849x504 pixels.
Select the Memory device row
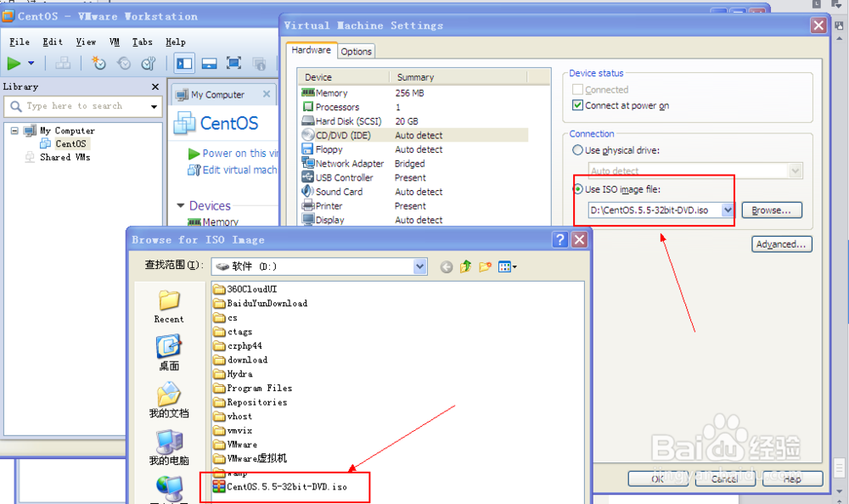tap(414, 93)
